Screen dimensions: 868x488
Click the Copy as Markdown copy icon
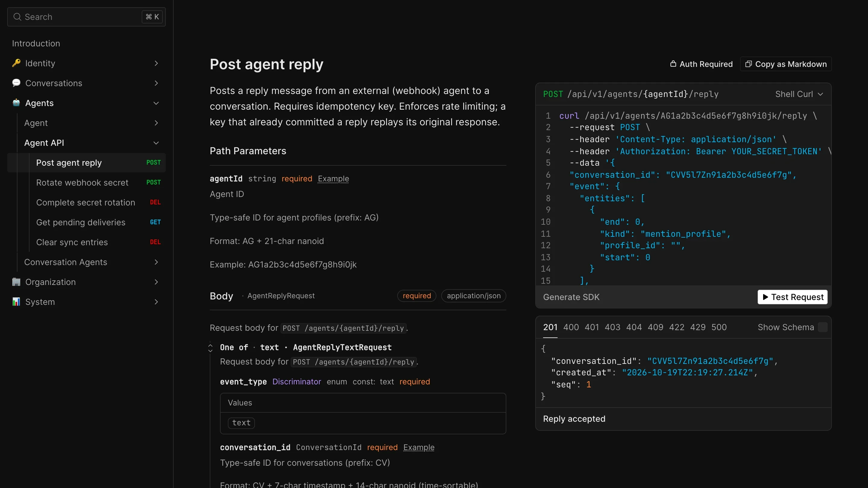click(748, 64)
